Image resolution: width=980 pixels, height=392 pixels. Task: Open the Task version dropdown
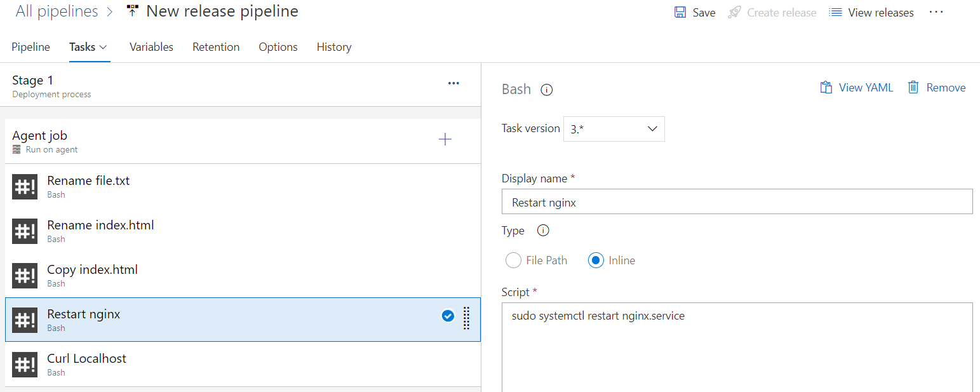tap(614, 129)
